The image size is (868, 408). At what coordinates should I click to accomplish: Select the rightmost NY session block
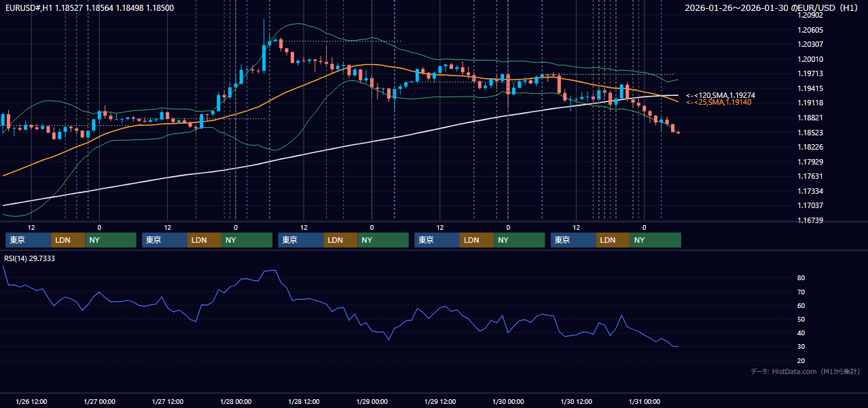tap(655, 240)
